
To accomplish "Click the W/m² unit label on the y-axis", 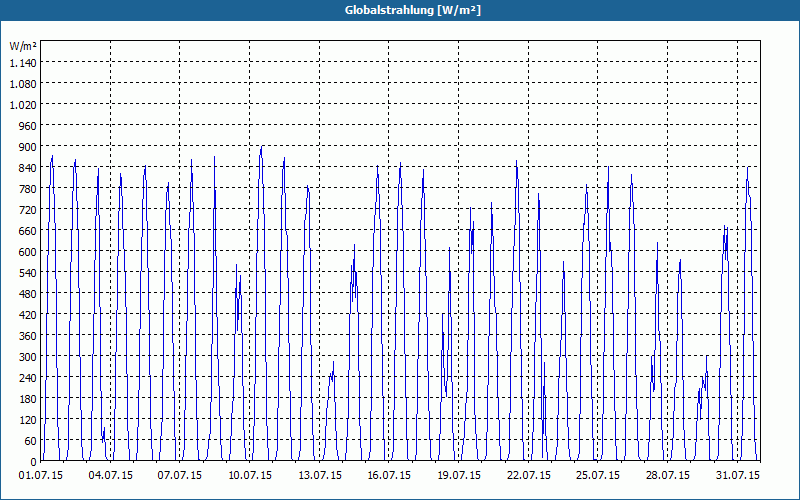I will [x=23, y=46].
